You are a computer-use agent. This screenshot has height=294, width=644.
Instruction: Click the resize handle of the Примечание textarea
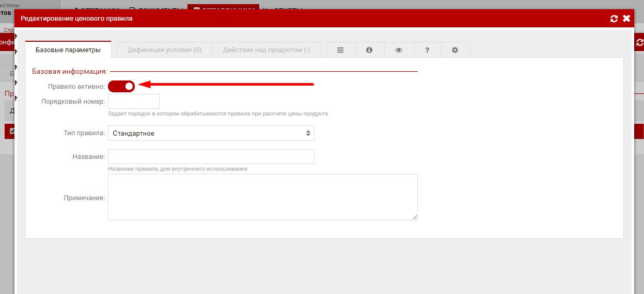(415, 217)
